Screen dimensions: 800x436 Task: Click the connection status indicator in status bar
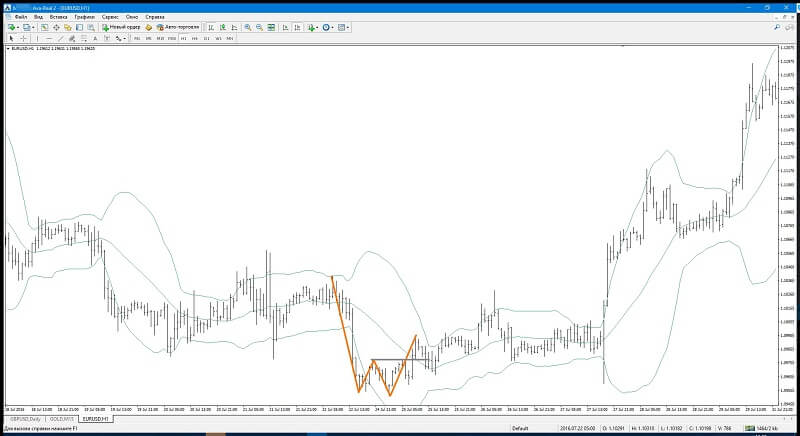(761, 428)
